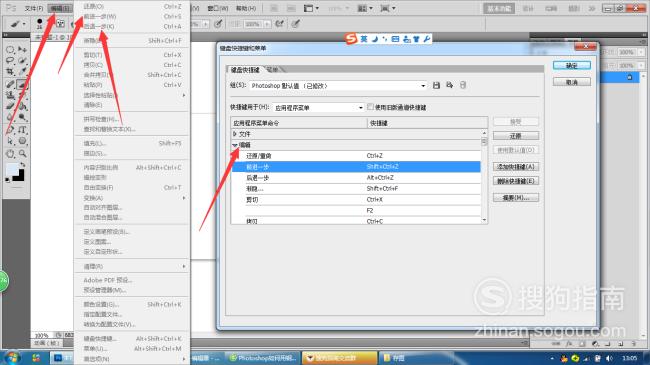650x365 pixels.
Task: Toggle use legacy channel shortcuts checkbox
Action: [370, 107]
